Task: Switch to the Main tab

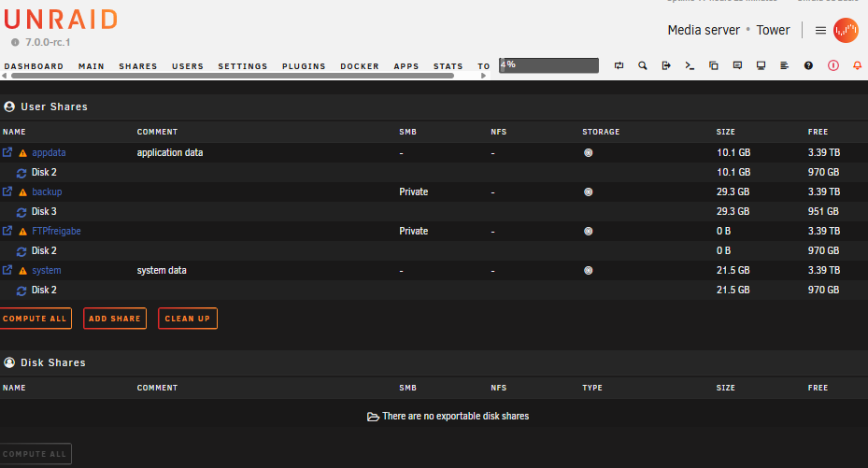Action: pyautogui.click(x=92, y=66)
